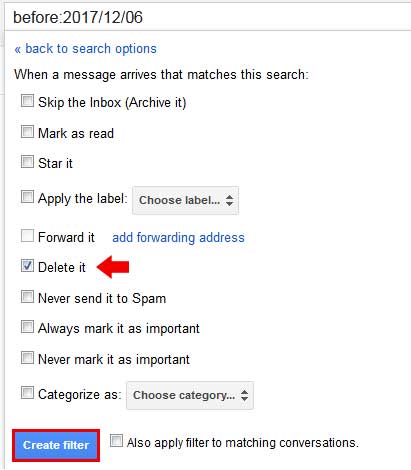Click the search field with before:2017/12/06
The width and height of the screenshot is (411, 470).
click(208, 17)
